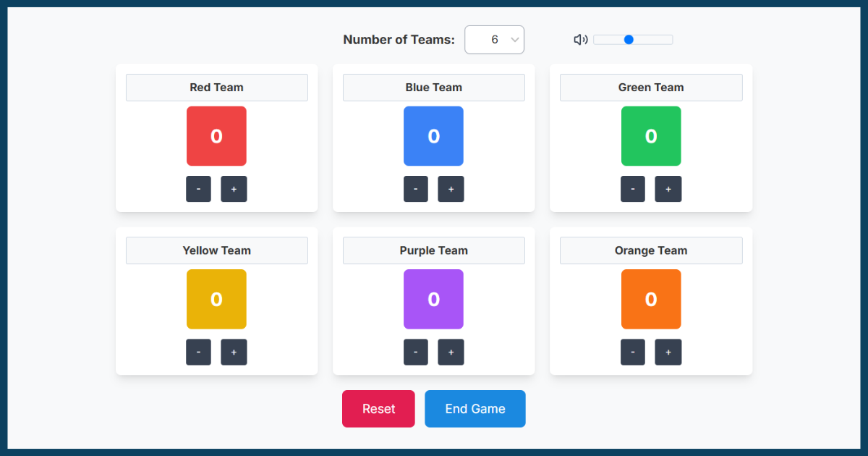
Task: Select the Purple Team name field
Action: [434, 250]
